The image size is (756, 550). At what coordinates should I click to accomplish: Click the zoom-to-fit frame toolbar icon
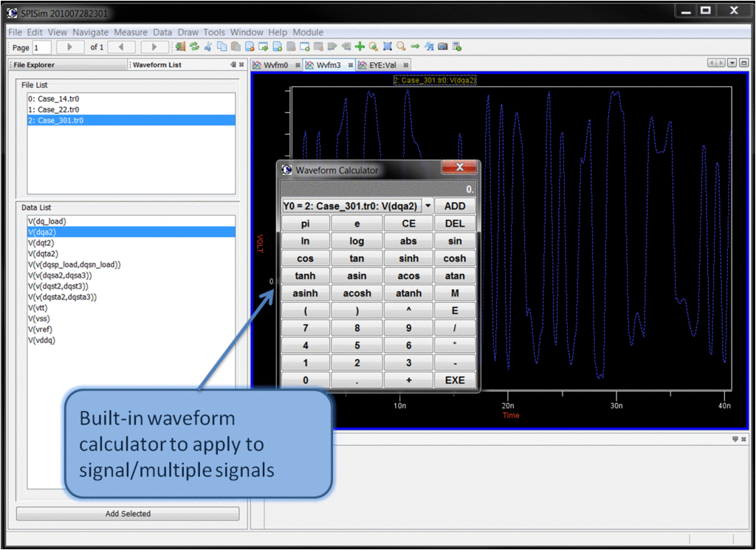[x=387, y=47]
